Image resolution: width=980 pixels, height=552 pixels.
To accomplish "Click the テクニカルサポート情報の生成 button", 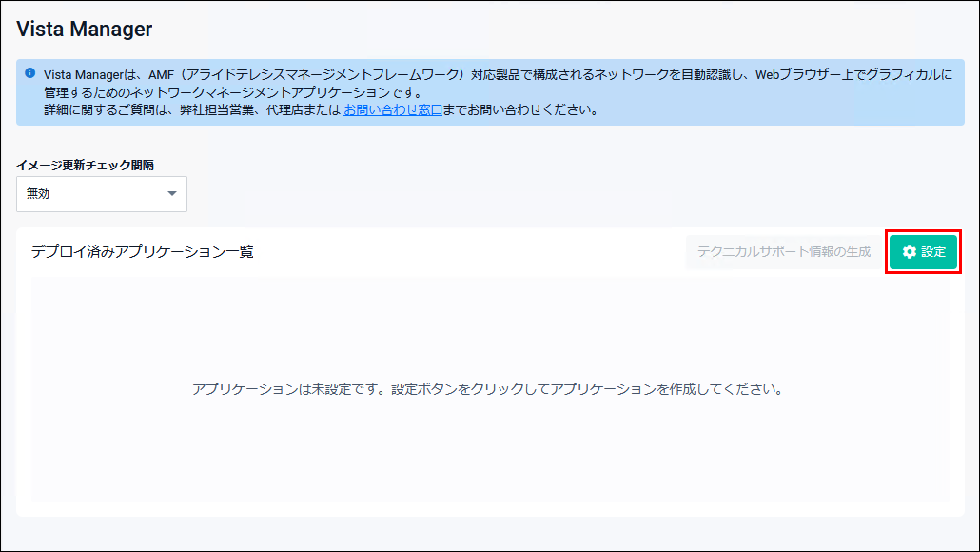I will 784,252.
